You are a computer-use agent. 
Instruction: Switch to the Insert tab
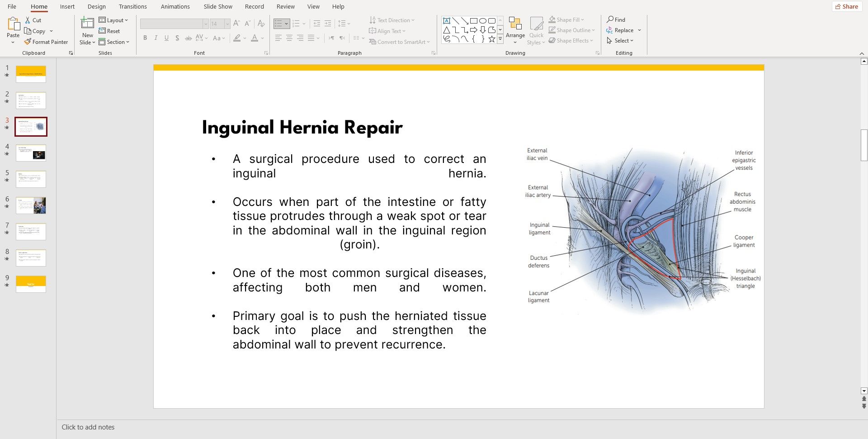pos(67,6)
